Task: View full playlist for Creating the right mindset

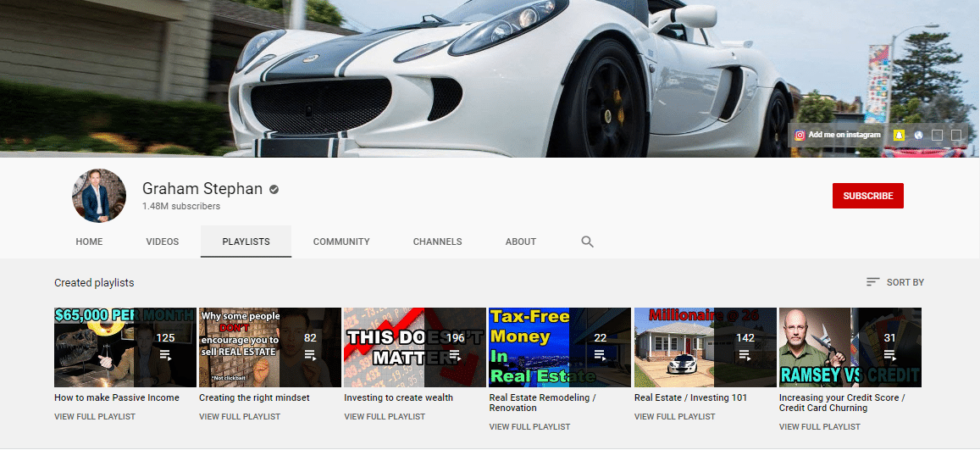Action: click(240, 417)
